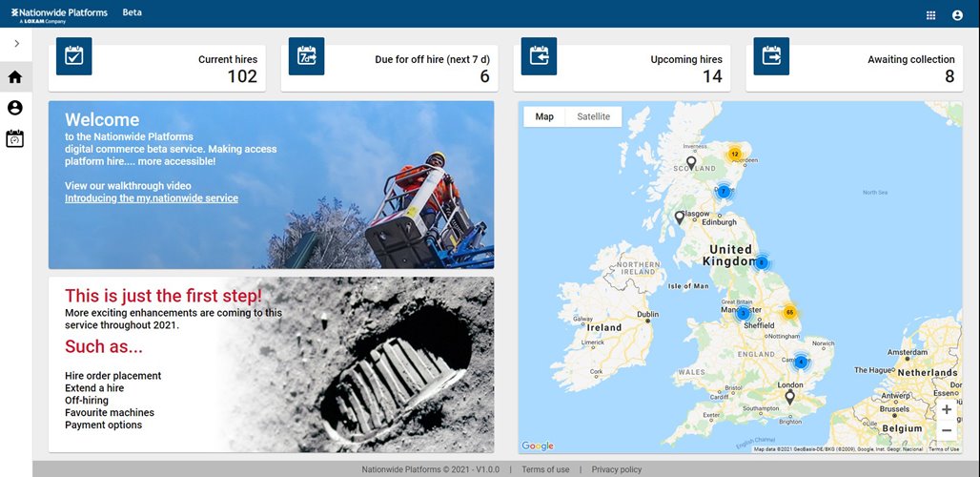Click the blue cluster marker 7 near Dundee
This screenshot has width=980, height=477.
pos(724,192)
